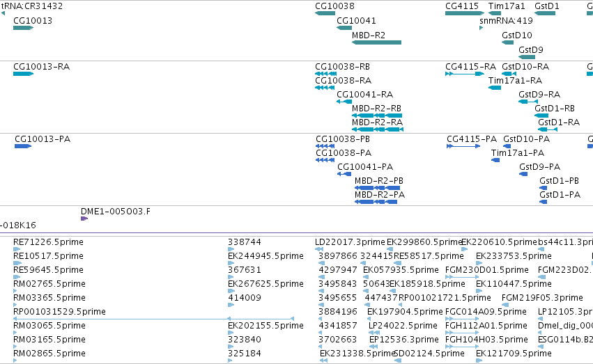Select the CG10013-RA transcript label
This screenshot has height=364, width=593.
tap(42, 67)
